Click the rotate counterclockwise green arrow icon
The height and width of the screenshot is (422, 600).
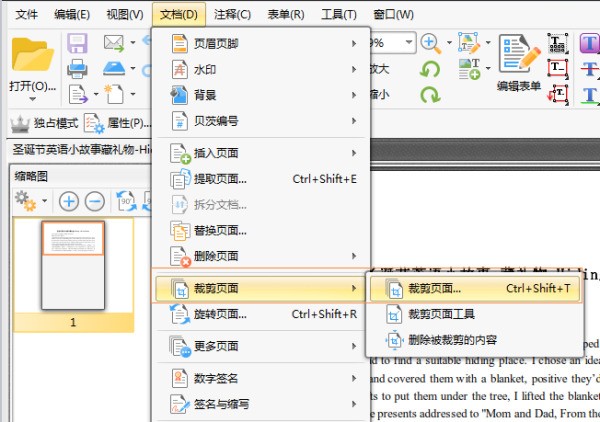coord(430,69)
